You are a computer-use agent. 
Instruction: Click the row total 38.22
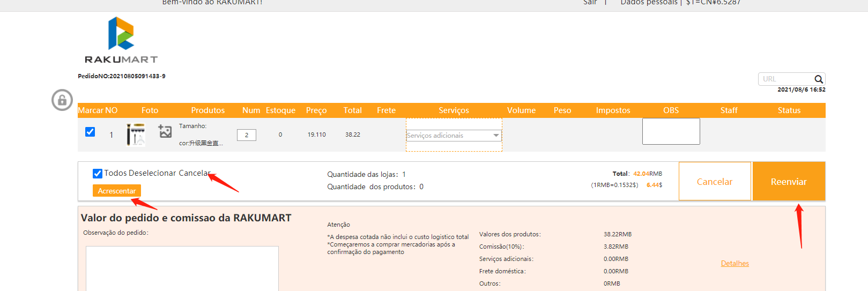353,135
